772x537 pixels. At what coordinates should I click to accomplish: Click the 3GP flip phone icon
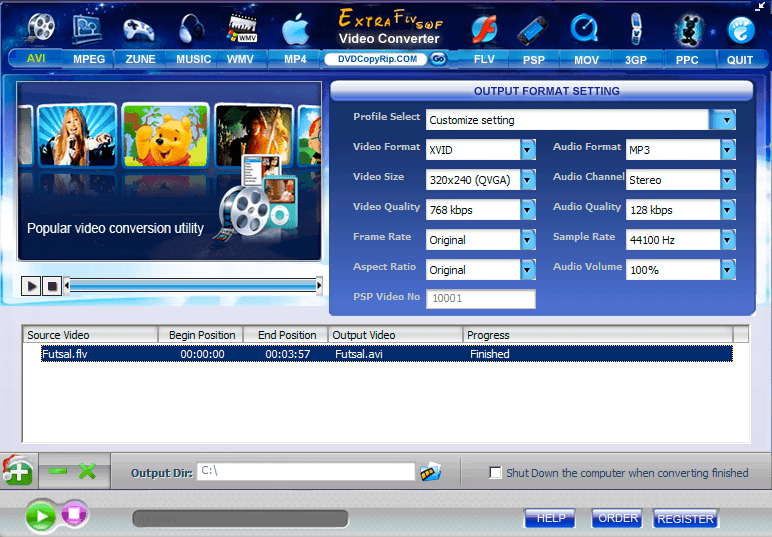(x=636, y=29)
